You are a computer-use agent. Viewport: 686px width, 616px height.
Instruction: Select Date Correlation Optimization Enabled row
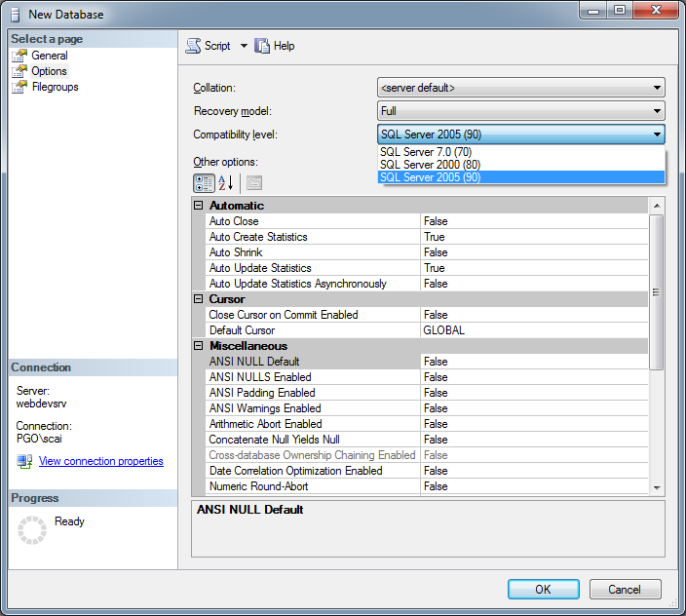click(427, 471)
